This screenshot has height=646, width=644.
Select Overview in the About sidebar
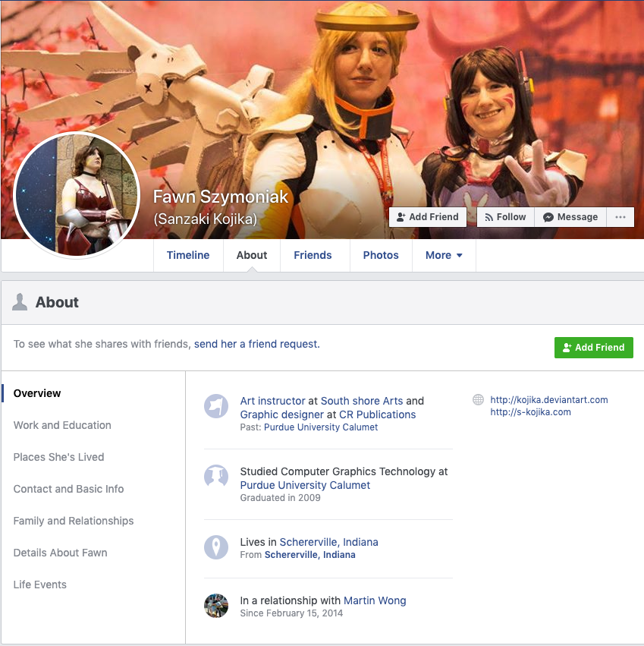pyautogui.click(x=37, y=393)
